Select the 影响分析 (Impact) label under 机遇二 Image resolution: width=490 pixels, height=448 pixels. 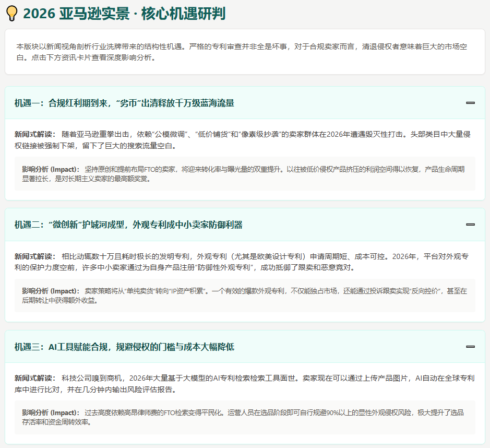click(51, 291)
